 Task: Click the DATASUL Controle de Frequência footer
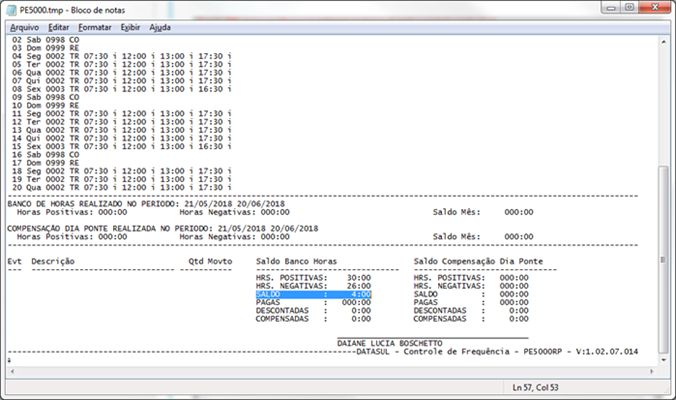497,352
